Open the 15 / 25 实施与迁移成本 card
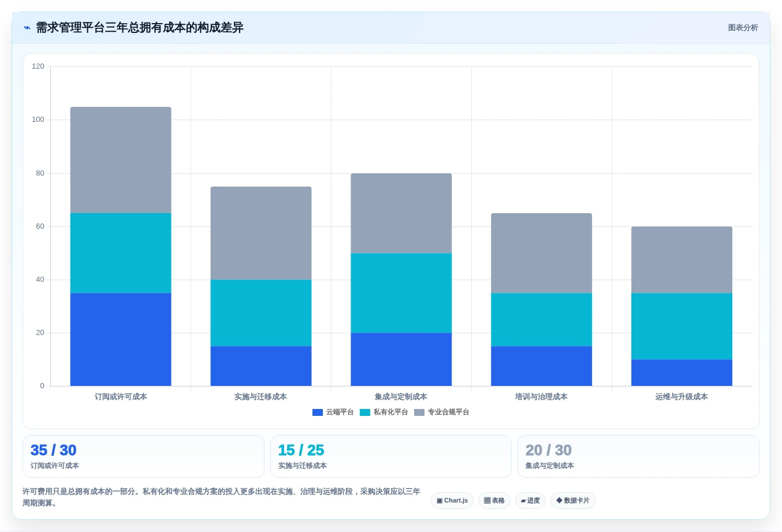782x532 pixels. [x=391, y=456]
